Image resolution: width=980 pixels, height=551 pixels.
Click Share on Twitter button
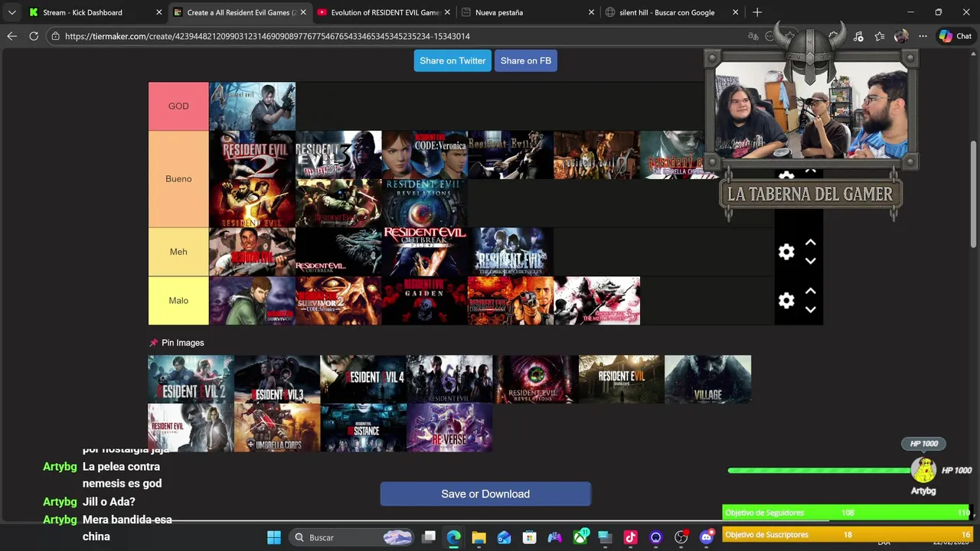tap(452, 60)
